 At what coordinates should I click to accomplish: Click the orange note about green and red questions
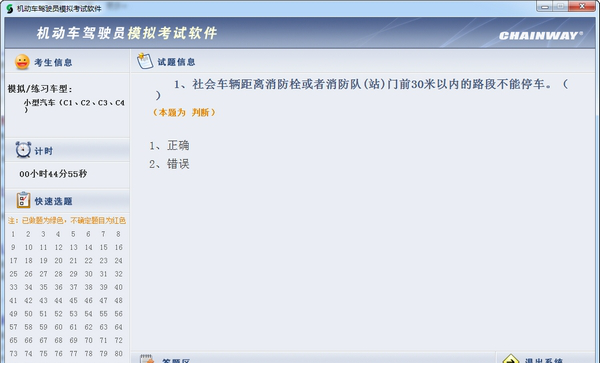pos(67,220)
